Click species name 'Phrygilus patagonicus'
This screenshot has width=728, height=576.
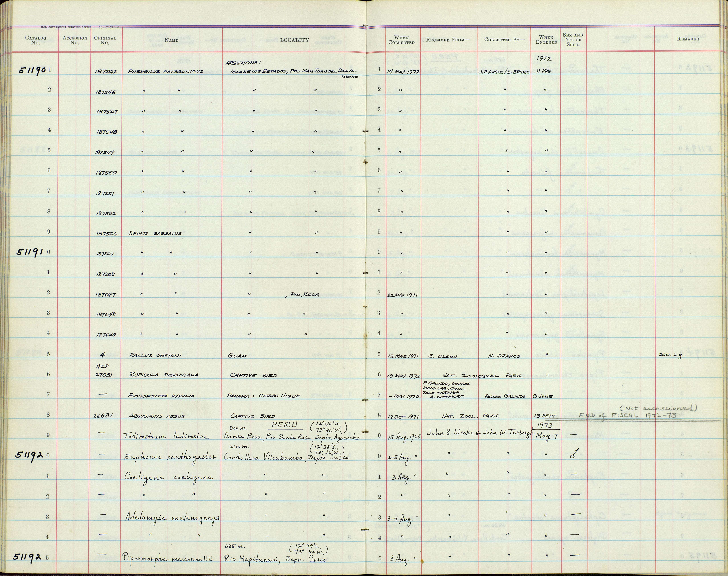point(166,72)
